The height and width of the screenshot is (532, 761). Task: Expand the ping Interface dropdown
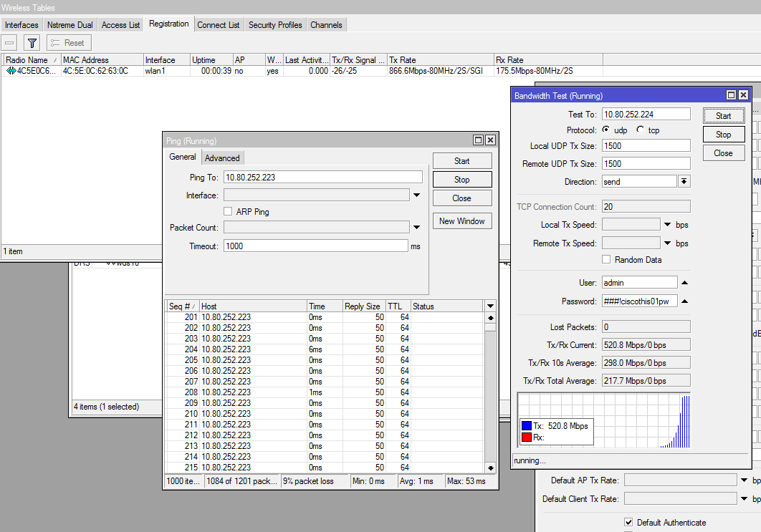[416, 195]
